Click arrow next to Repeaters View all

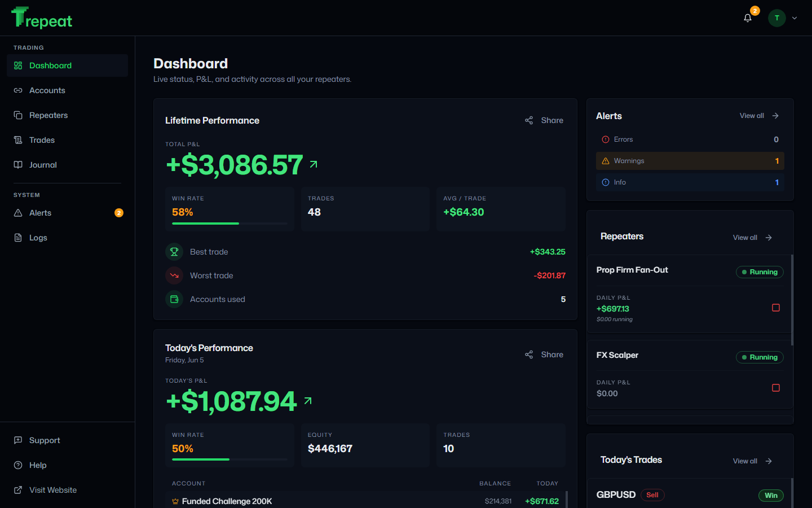click(x=769, y=238)
